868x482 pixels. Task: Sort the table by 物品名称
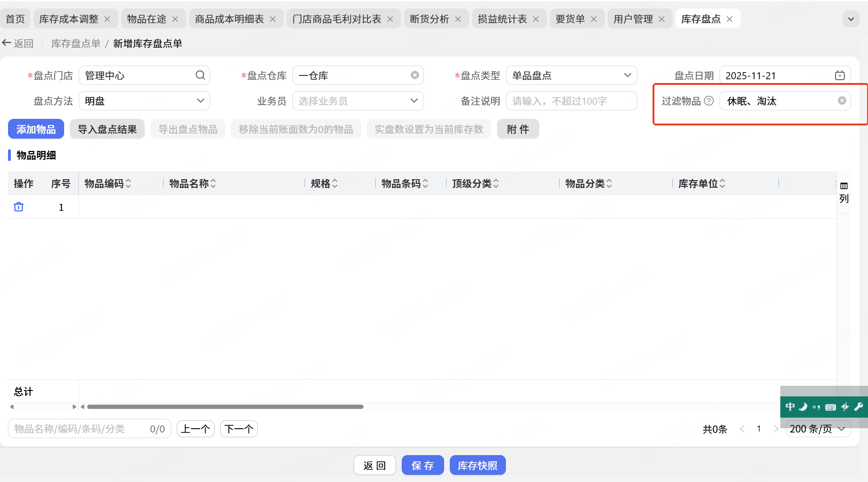(213, 183)
